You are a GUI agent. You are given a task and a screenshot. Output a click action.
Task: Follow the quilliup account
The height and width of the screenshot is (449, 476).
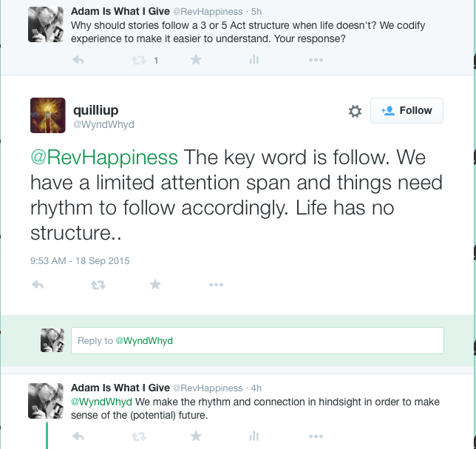[x=407, y=110]
